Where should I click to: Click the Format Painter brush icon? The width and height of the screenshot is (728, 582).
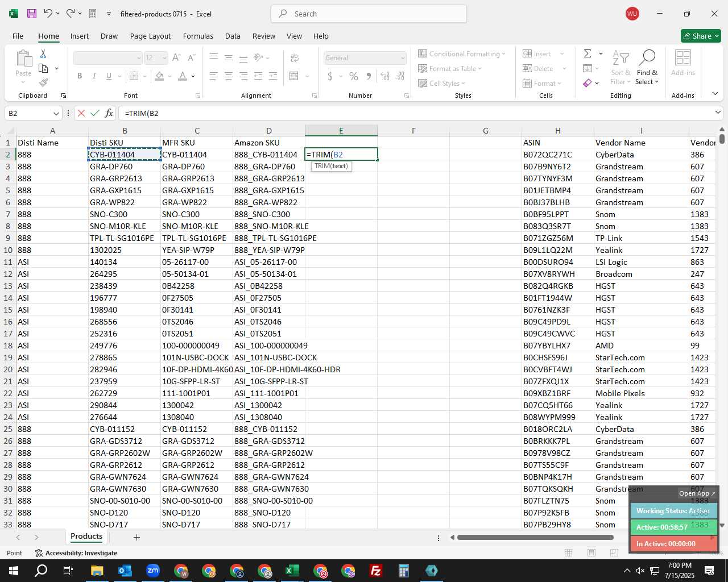point(43,83)
